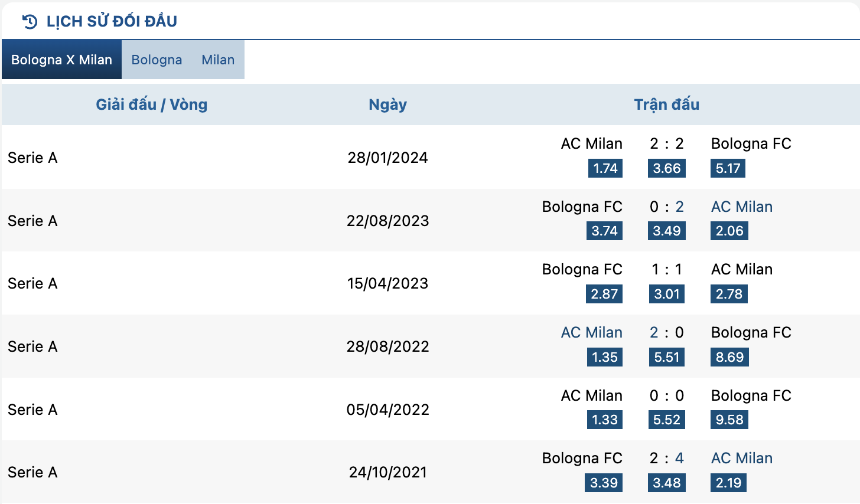Click home team Bologna FC on 24/10/2021
Image resolution: width=860 pixels, height=504 pixels.
point(582,458)
